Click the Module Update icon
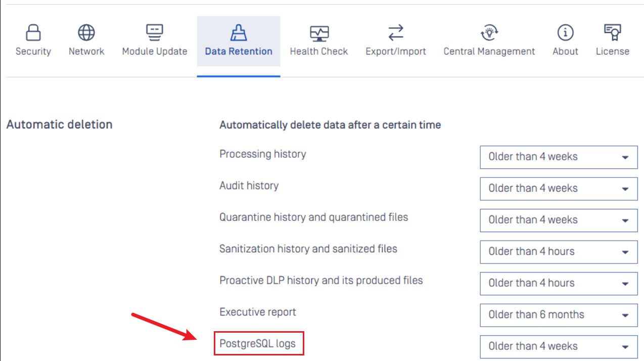Viewport: 644px width, 361px height. 155,33
